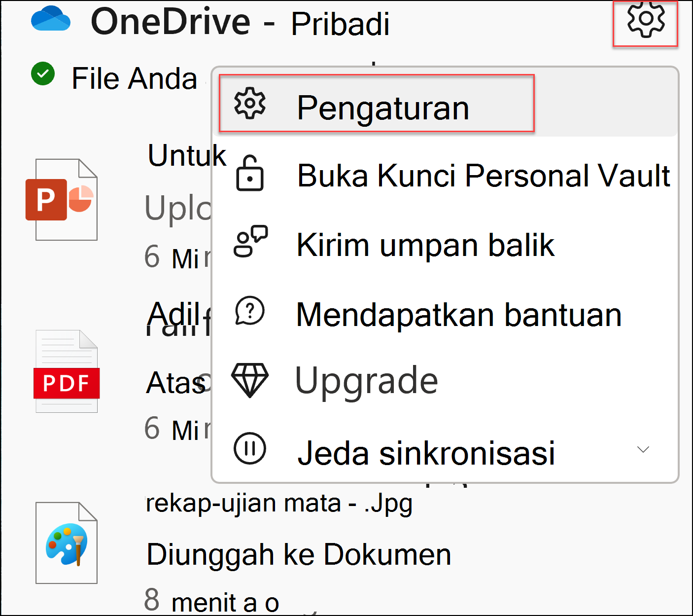Click the gear icon beside Pengaturan
This screenshot has height=616, width=693.
coord(249,103)
